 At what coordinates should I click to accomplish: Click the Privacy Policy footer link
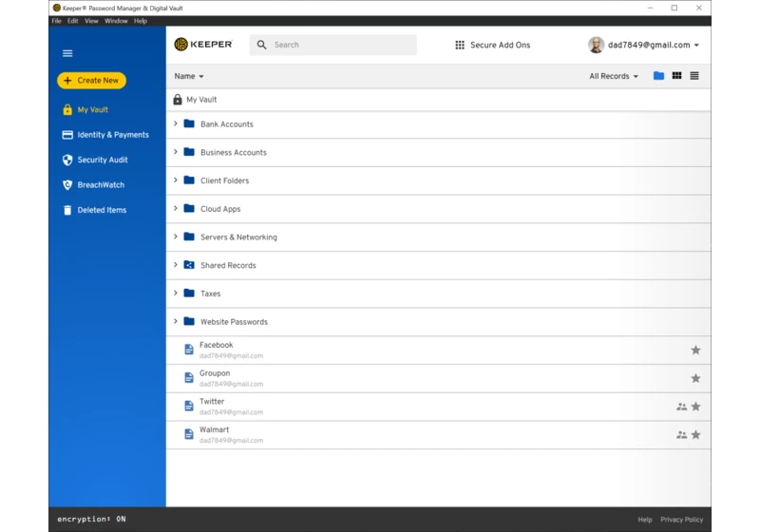pyautogui.click(x=681, y=520)
